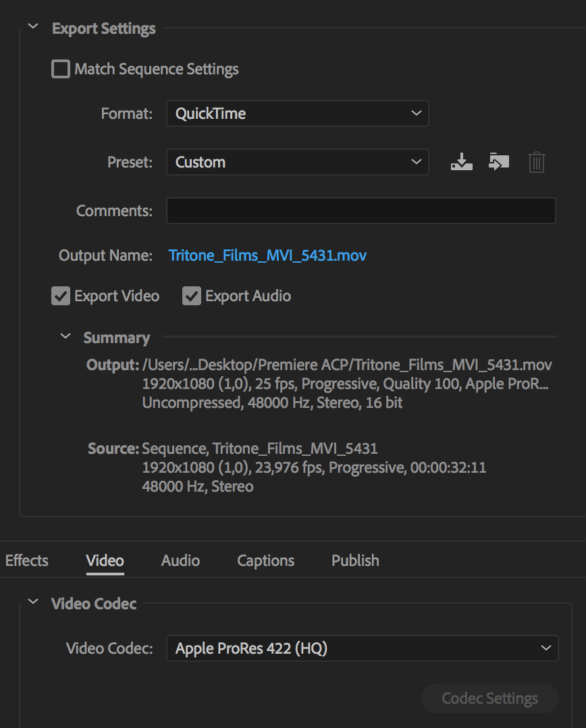Open the Video Codec dropdown
The width and height of the screenshot is (586, 728).
(362, 649)
